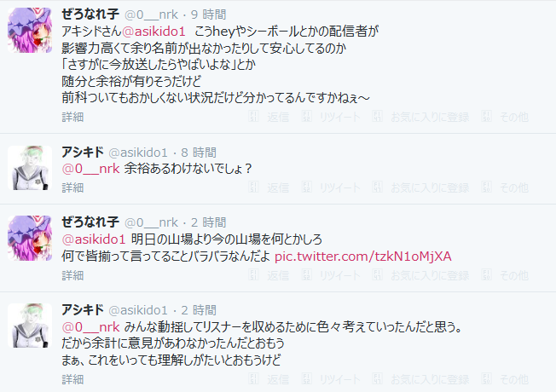Click 返信 on the last アシキド tweet
This screenshot has height=392, width=556.
click(278, 379)
